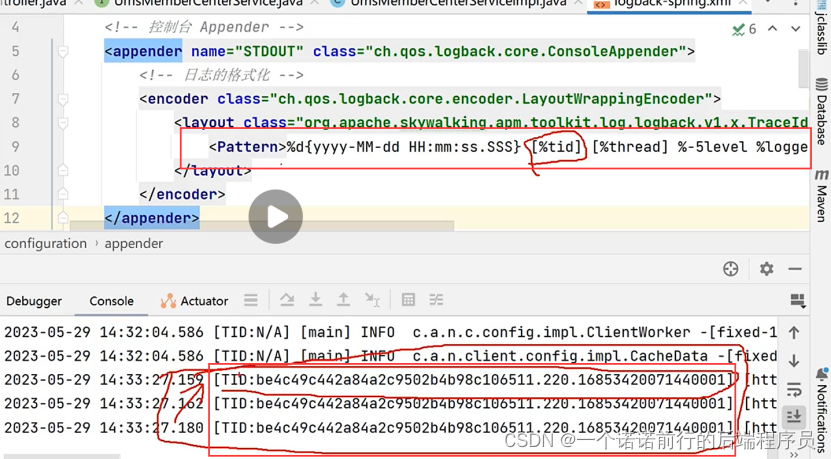Switch to the Debugger tab
This screenshot has width=831, height=459.
34,301
